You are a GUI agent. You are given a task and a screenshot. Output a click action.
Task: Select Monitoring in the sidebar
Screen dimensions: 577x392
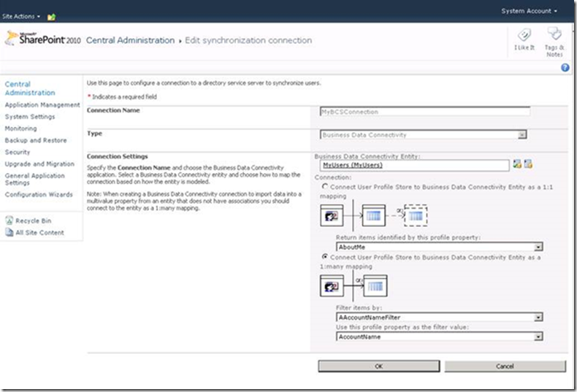20,128
